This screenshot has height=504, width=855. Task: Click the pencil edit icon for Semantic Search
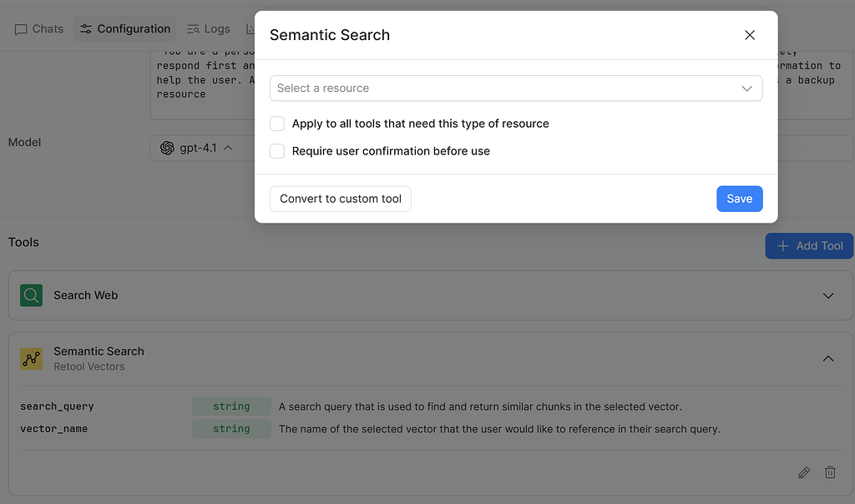803,472
